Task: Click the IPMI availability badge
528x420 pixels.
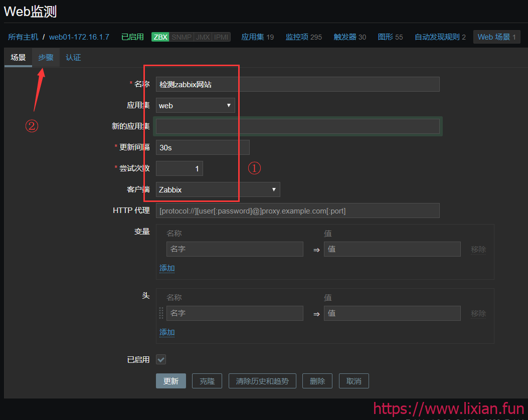Action: tap(221, 37)
